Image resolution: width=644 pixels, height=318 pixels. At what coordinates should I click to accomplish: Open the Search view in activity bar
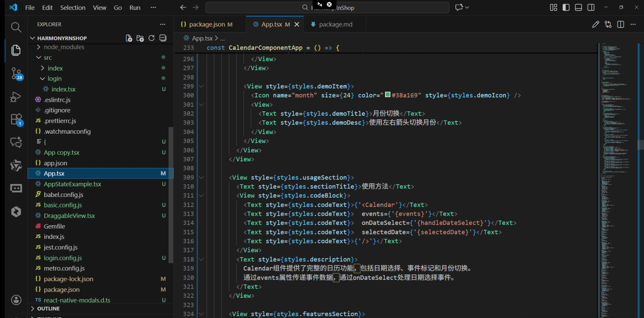[x=16, y=27]
